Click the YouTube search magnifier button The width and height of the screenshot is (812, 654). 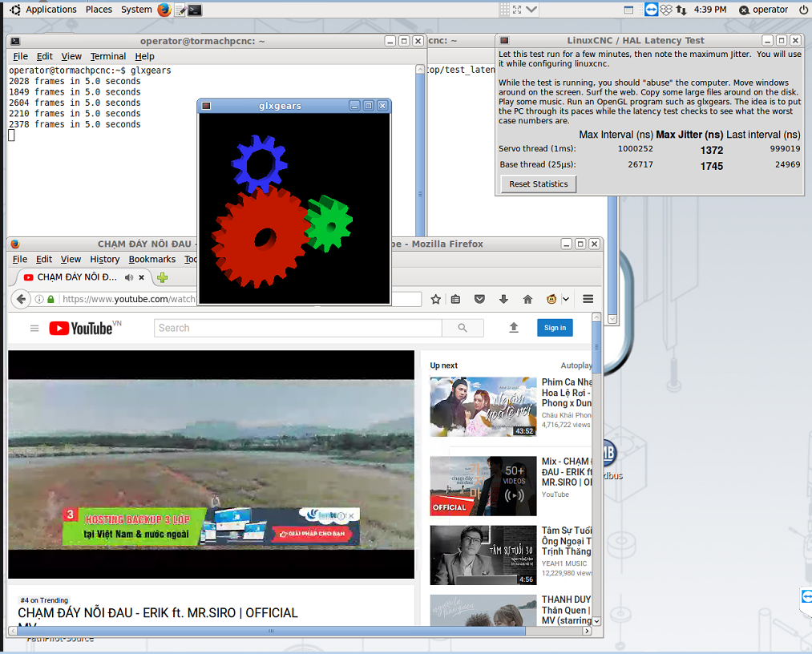pyautogui.click(x=463, y=328)
